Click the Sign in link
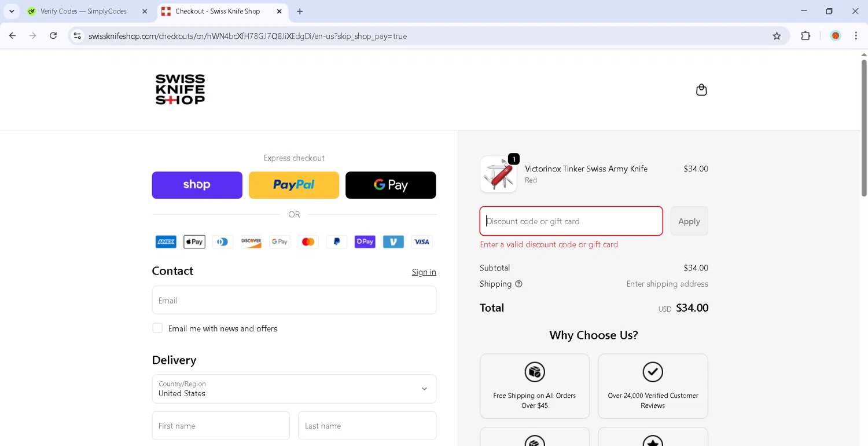868x446 pixels. (x=424, y=272)
